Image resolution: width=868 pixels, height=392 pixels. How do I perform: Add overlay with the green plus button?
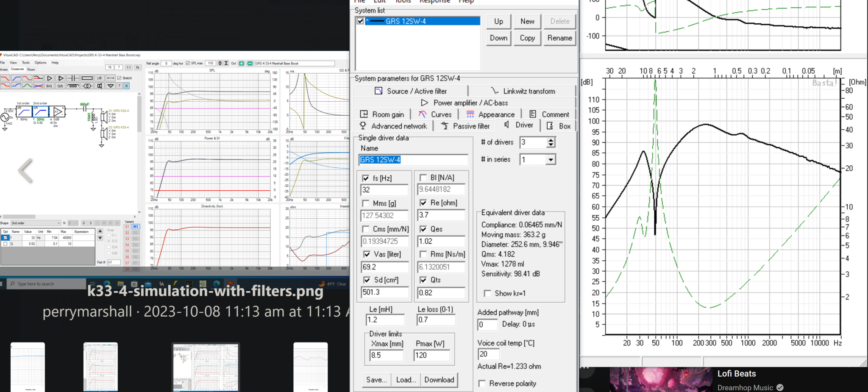241,63
